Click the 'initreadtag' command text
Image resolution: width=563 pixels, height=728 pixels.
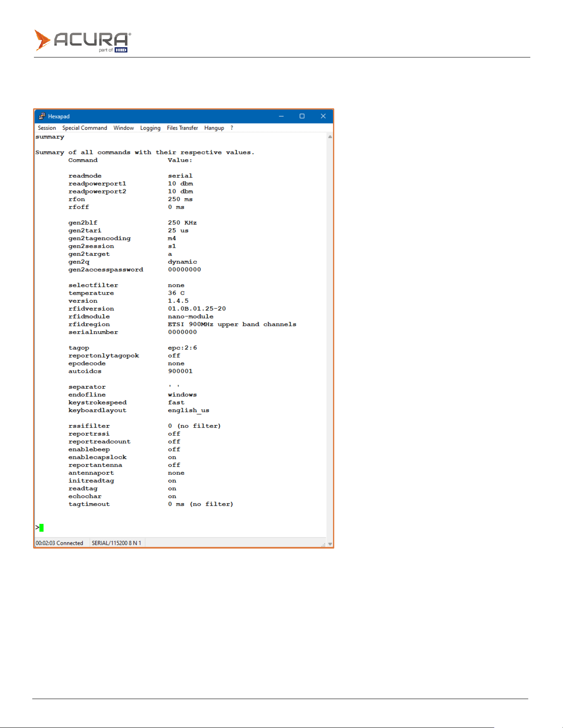(91, 481)
